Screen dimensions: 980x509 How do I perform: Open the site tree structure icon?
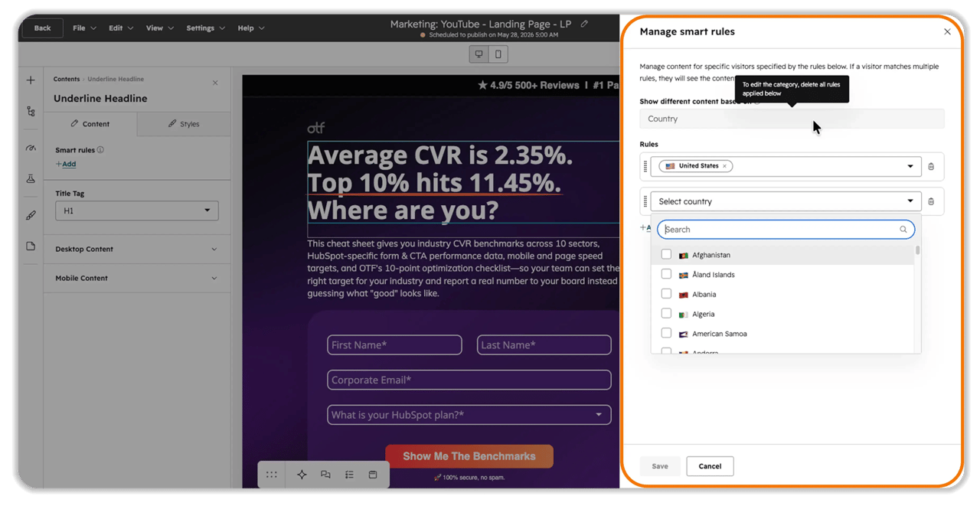coord(31,112)
